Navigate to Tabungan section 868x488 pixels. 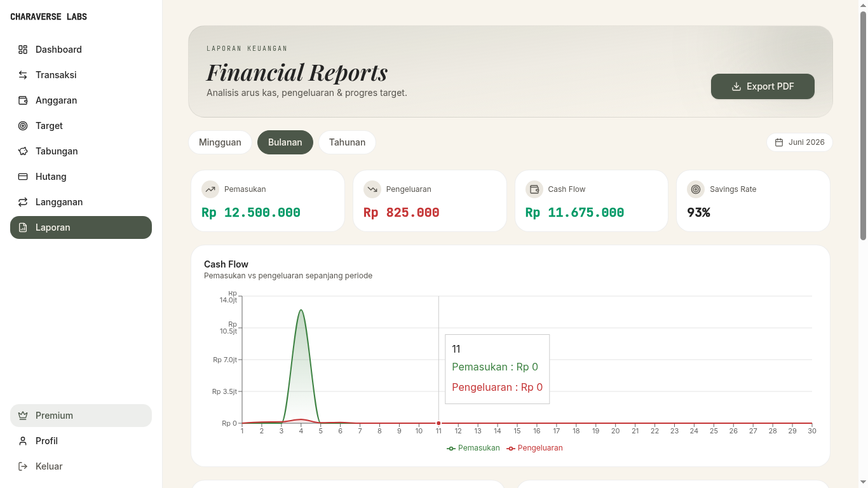tap(81, 151)
